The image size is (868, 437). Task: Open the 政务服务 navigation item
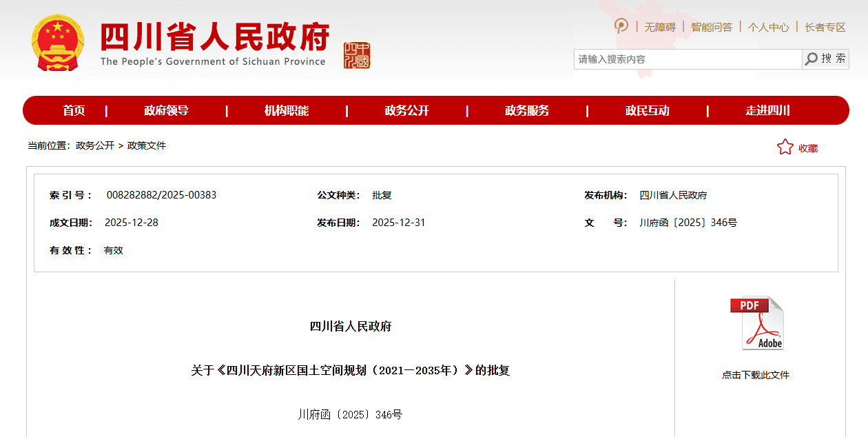[x=527, y=111]
